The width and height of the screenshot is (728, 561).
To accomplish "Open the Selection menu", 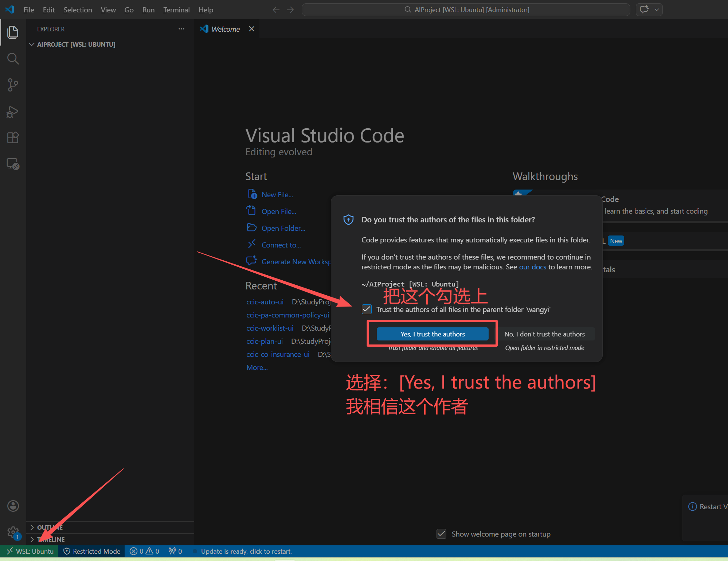I will (x=78, y=10).
